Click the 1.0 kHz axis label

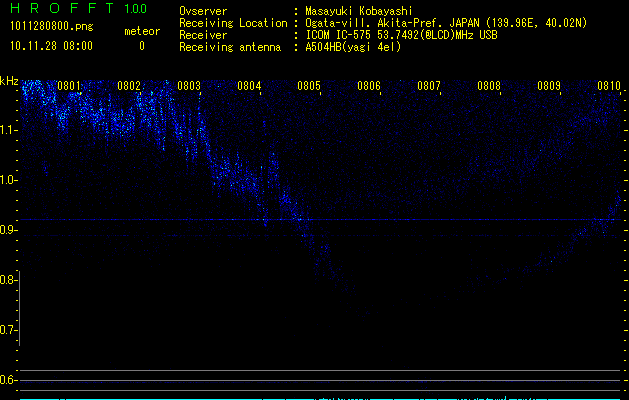(x=8, y=180)
